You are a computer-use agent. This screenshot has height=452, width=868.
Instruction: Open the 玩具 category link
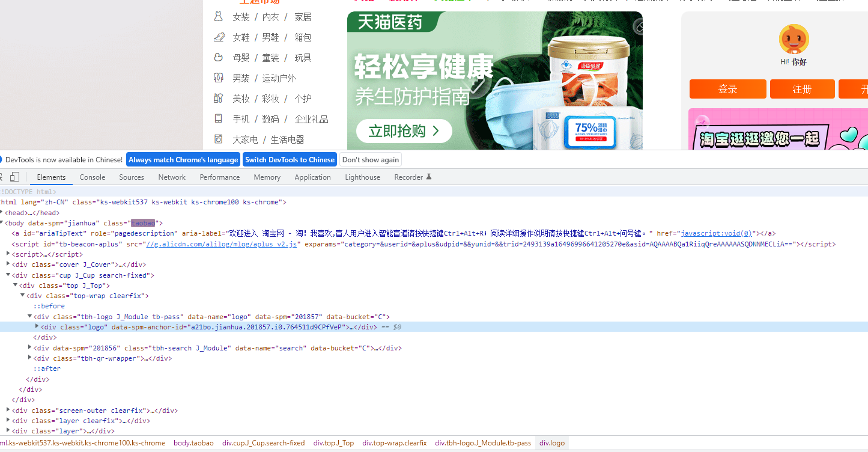tap(303, 58)
